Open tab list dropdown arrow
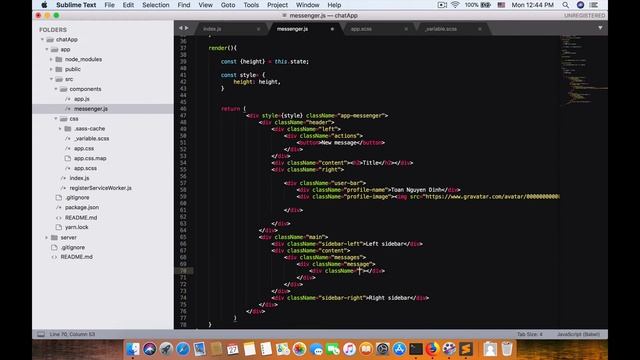 (600, 28)
